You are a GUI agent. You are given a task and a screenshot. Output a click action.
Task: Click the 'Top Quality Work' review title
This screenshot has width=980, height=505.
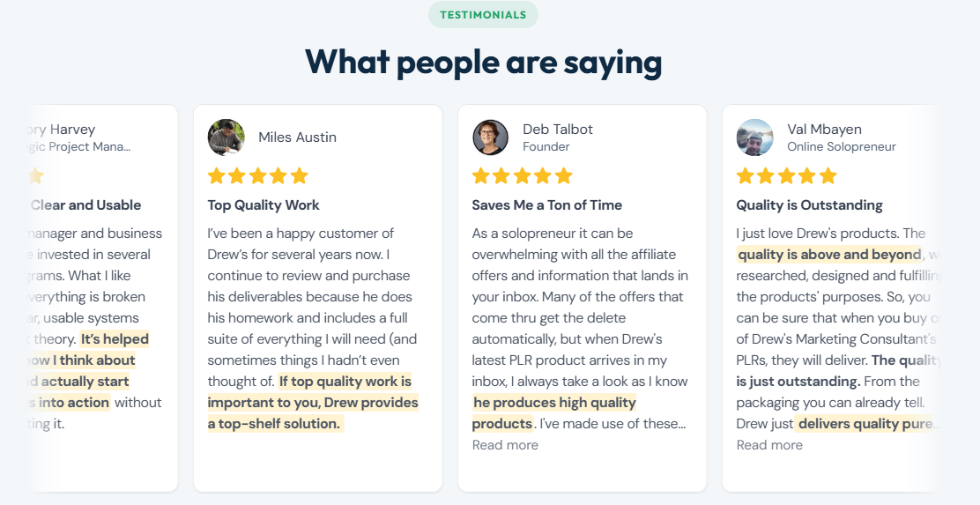click(264, 205)
